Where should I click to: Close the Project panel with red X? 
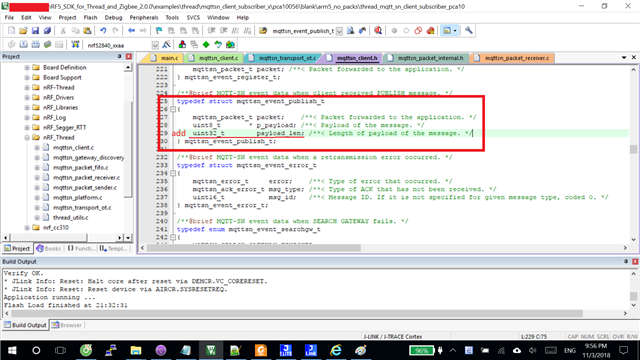point(129,56)
